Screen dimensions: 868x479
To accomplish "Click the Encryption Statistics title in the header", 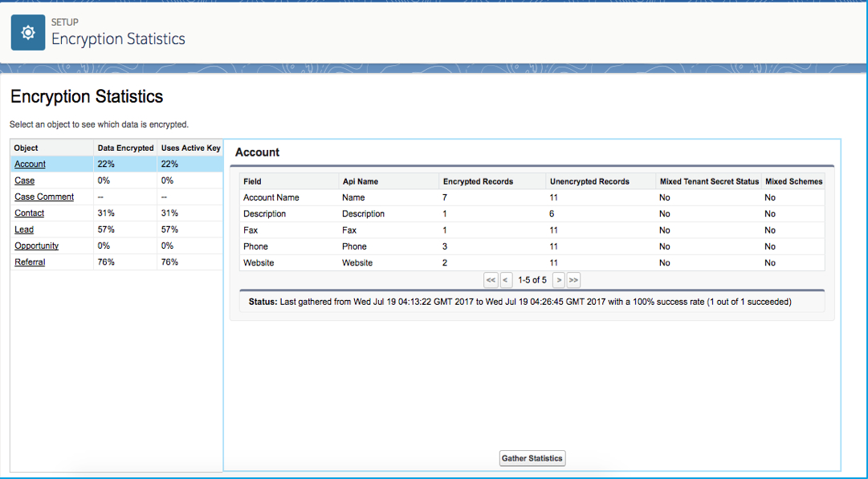I will tap(119, 39).
